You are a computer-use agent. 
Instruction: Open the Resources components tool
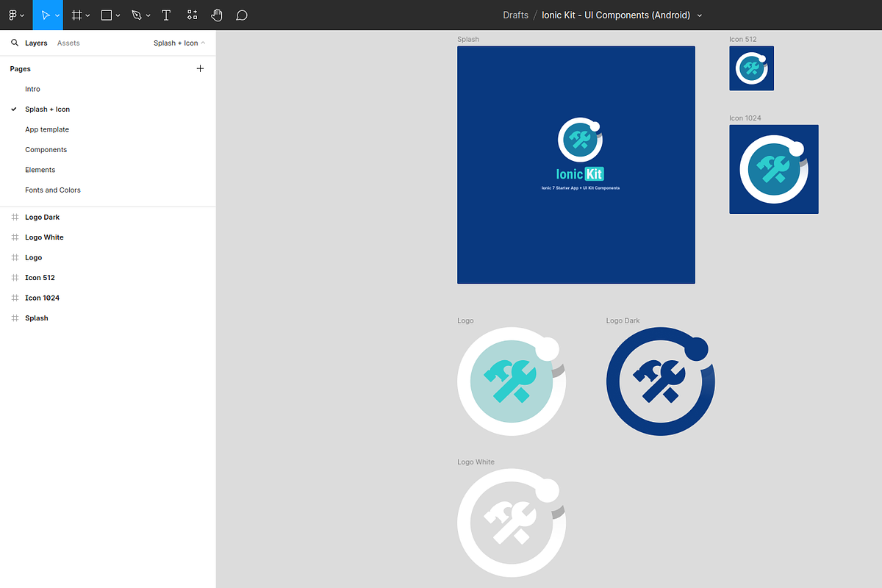pos(192,15)
